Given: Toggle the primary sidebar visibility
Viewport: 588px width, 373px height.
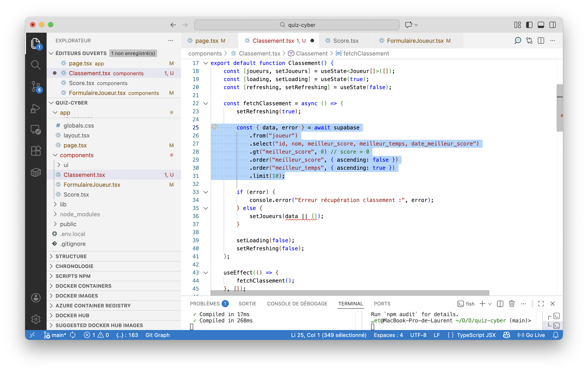Looking at the screenshot, I should pos(529,25).
